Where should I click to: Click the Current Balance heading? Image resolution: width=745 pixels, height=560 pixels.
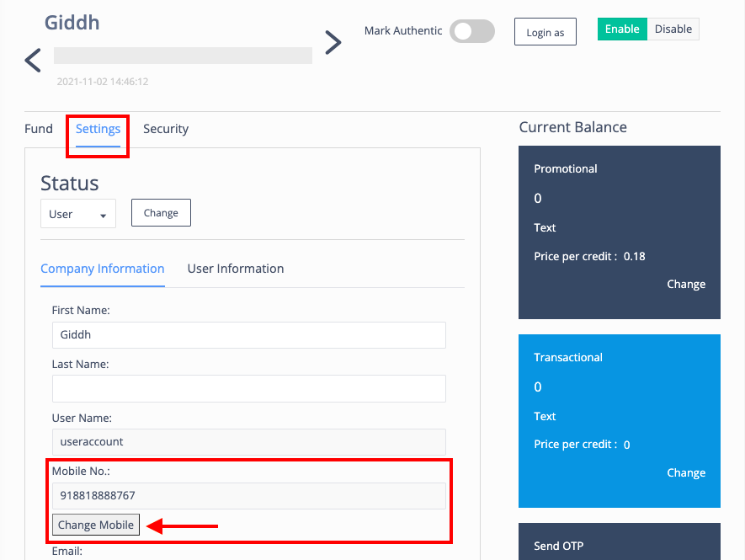click(x=572, y=127)
